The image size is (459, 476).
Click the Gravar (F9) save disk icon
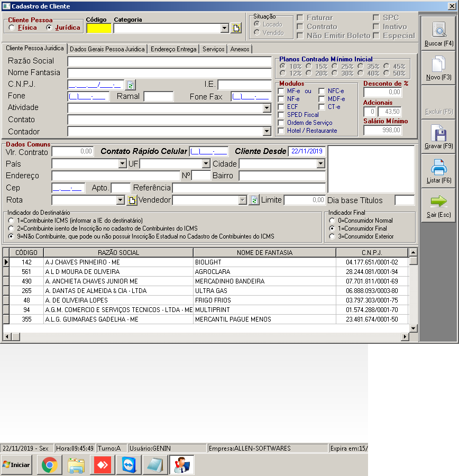click(x=438, y=133)
